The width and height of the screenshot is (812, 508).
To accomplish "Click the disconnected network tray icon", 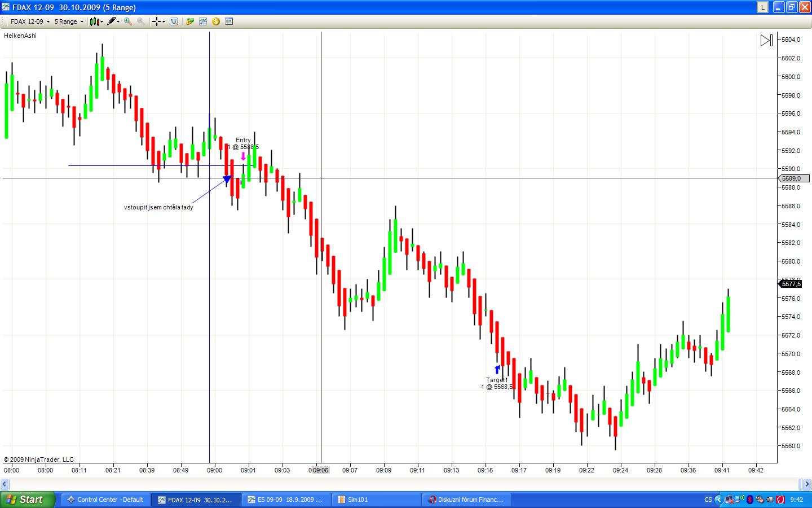I will pos(730,500).
